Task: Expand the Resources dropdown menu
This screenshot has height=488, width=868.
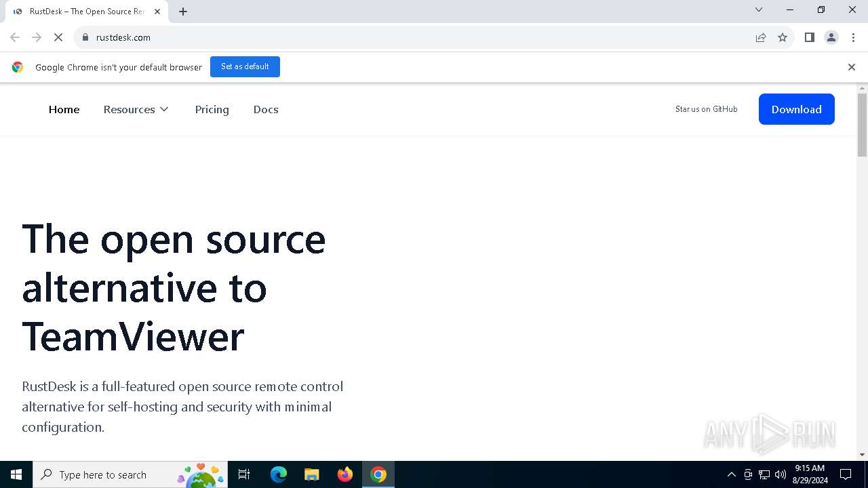Action: click(x=136, y=109)
